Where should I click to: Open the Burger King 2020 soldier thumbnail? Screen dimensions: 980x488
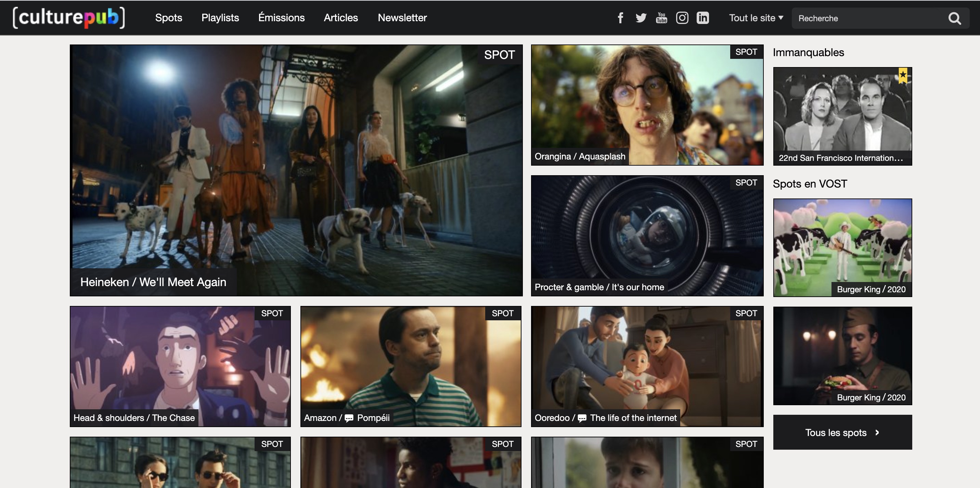843,356
